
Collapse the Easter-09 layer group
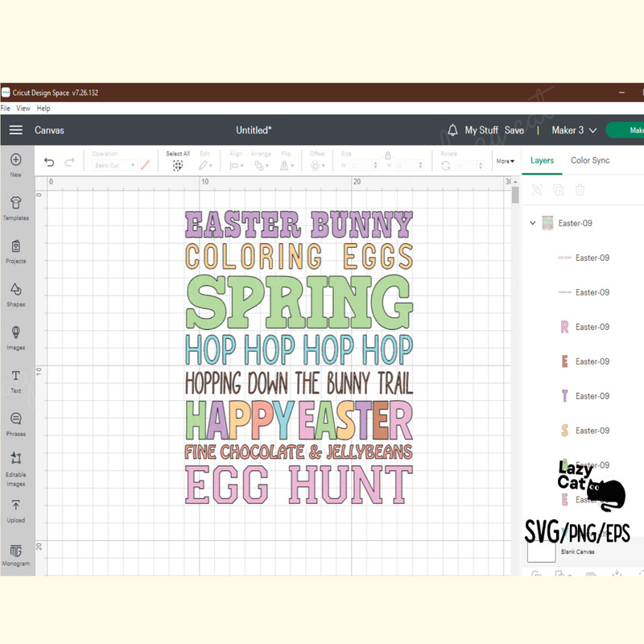pyautogui.click(x=532, y=222)
